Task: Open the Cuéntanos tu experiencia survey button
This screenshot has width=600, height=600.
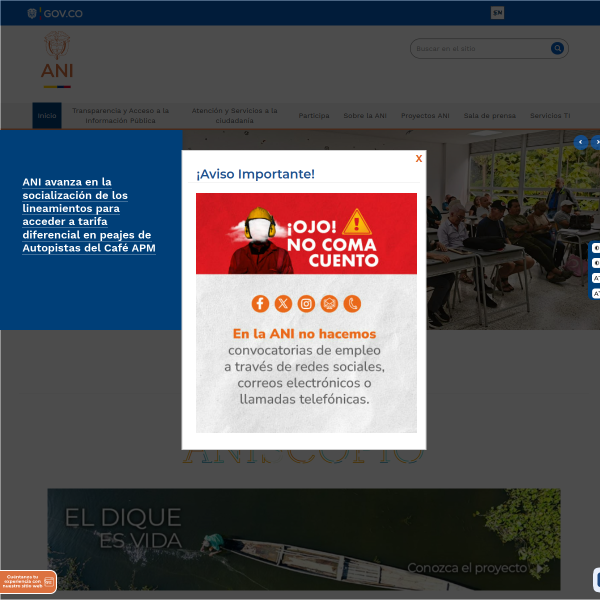Action: [x=28, y=582]
